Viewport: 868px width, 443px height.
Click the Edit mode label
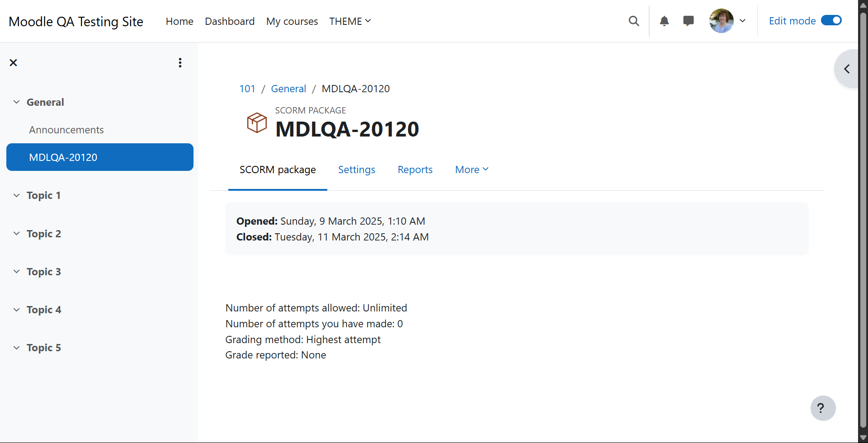pos(792,21)
